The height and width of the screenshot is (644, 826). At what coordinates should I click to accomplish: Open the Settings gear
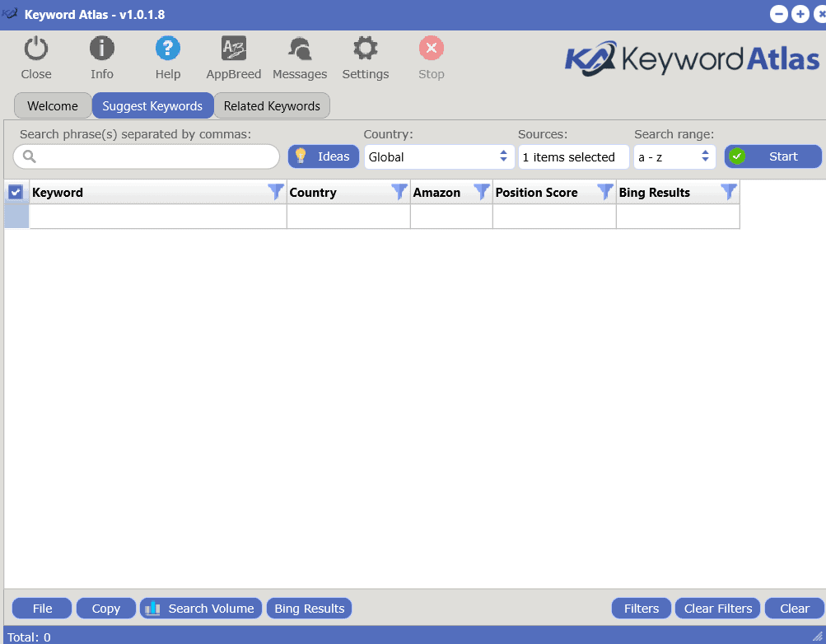click(x=365, y=56)
